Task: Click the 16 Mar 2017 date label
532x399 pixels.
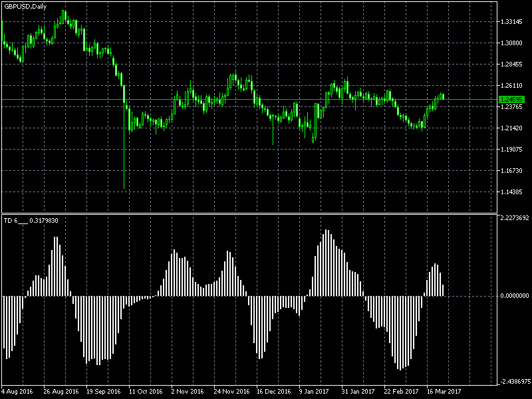Action: 444,392
